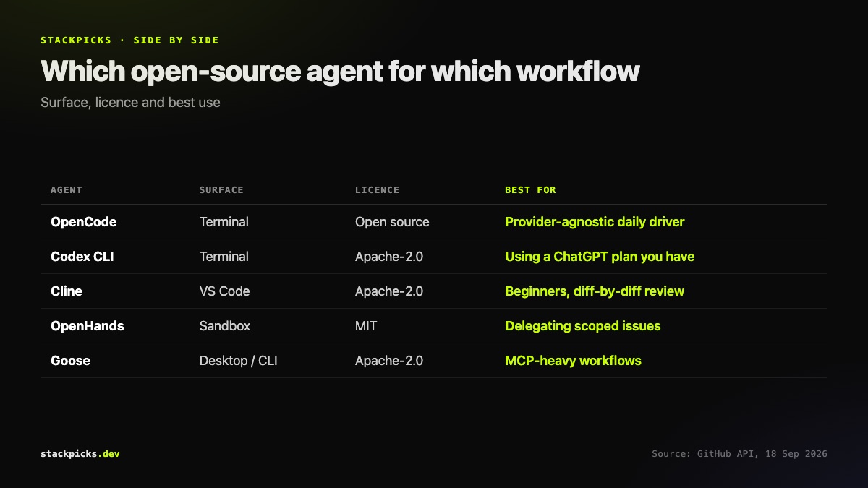Click the 'VS Code' surface cell
Screen dimensions: 868x488
(x=225, y=291)
